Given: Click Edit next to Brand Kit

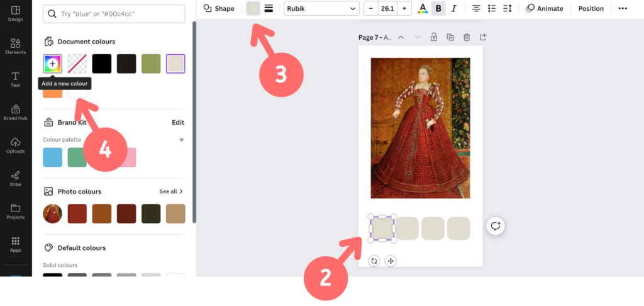Looking at the screenshot, I should click(178, 123).
